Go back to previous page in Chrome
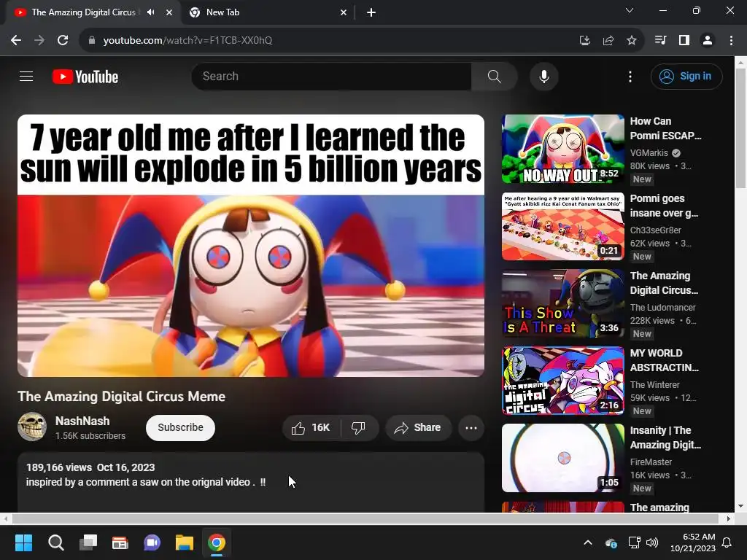 click(x=16, y=41)
